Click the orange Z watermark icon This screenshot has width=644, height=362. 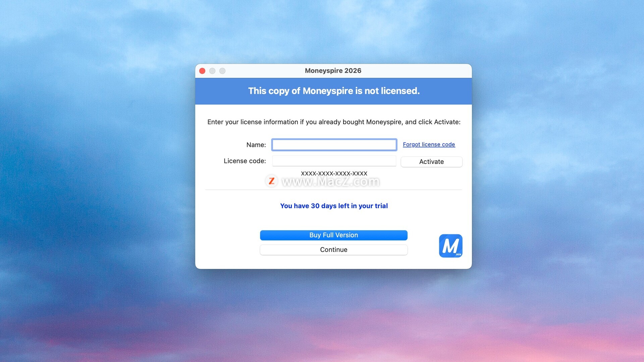tap(271, 181)
